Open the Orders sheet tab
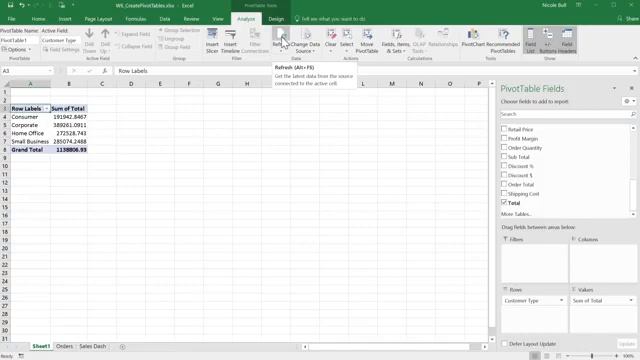Screen dimensions: 640x360 [64, 346]
